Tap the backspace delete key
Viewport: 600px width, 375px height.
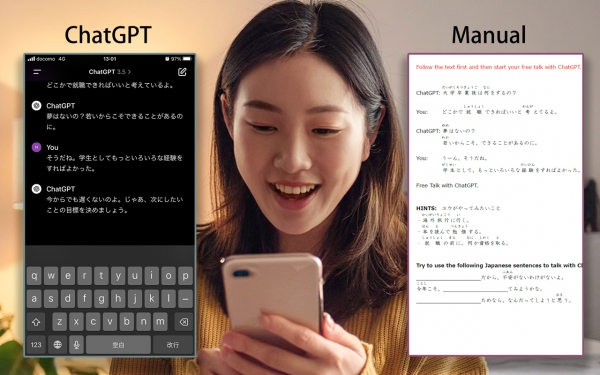coord(184,322)
